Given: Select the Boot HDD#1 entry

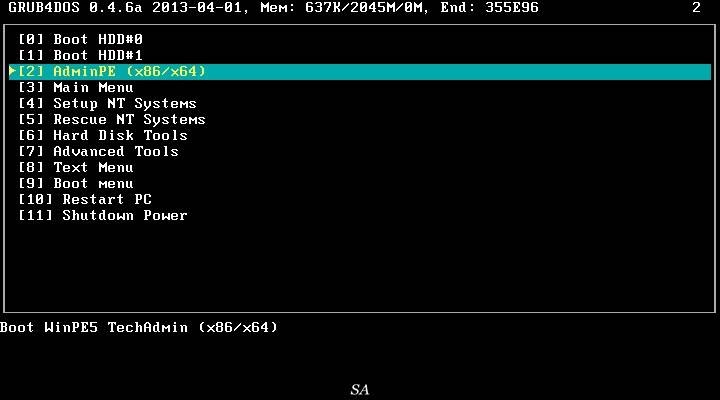Looking at the screenshot, I should point(81,56).
